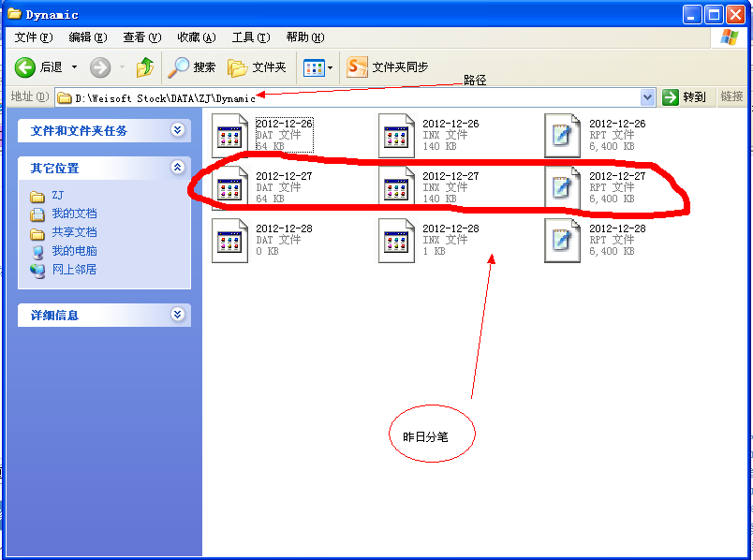
Task: Open the 共享文档 link
Action: 74,232
